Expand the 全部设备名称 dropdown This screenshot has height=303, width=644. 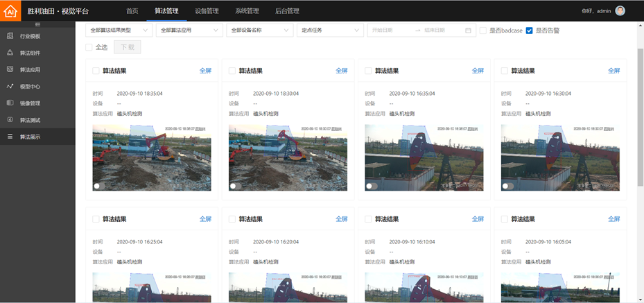[x=259, y=31]
